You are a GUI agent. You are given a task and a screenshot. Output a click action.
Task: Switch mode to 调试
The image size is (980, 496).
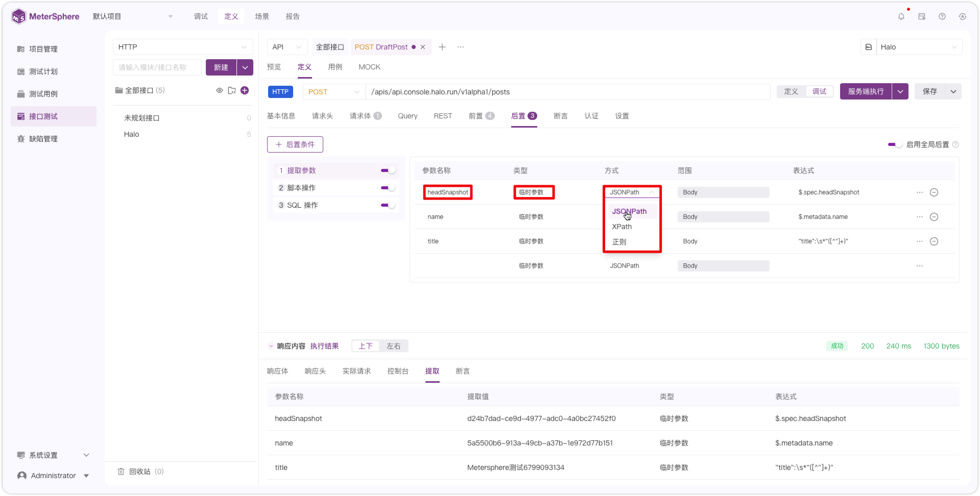819,91
